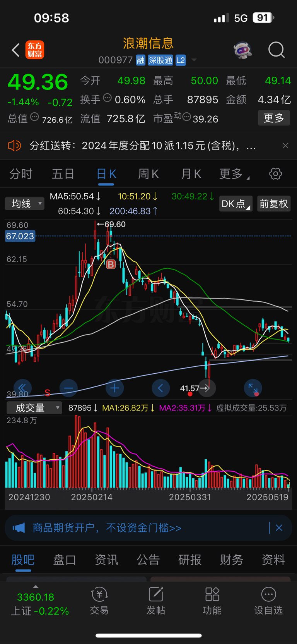The width and height of the screenshot is (297, 644).
Task: Switch to 公告 tab
Action: tap(148, 560)
